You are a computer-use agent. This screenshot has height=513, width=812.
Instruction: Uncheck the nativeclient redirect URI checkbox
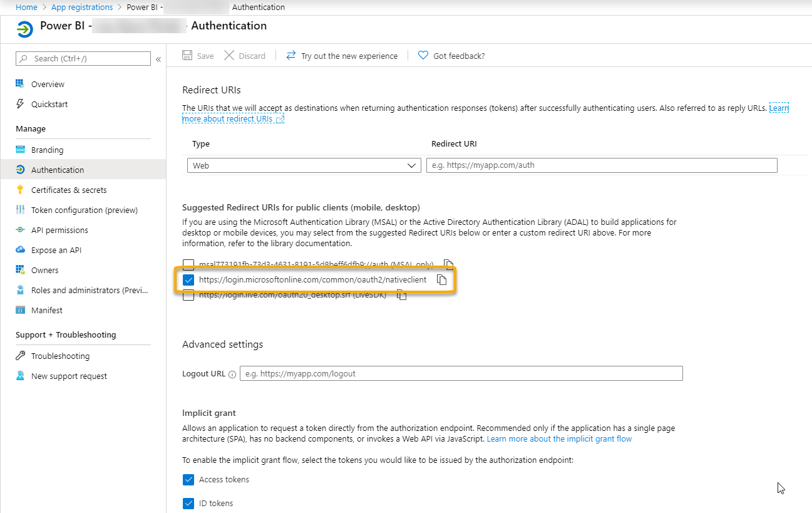coord(188,280)
